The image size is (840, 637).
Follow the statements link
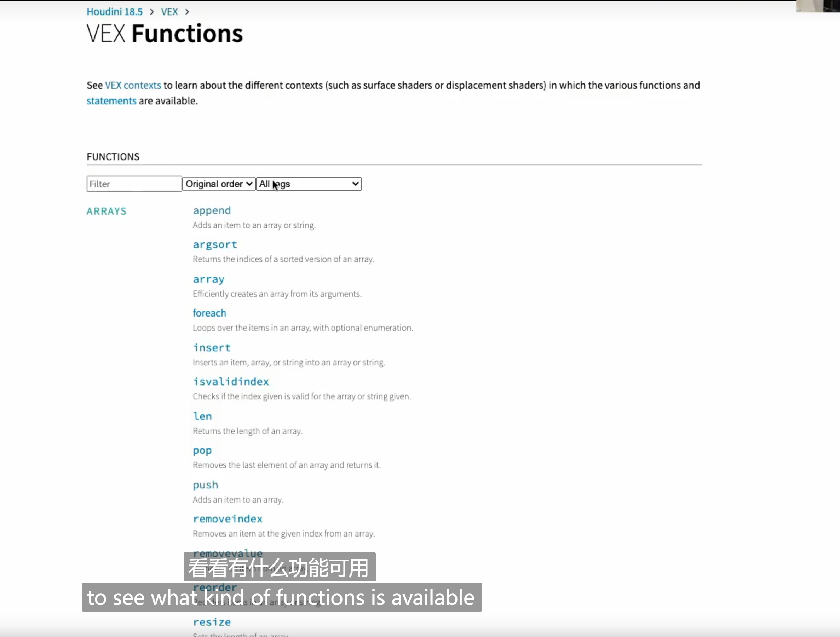coord(111,100)
